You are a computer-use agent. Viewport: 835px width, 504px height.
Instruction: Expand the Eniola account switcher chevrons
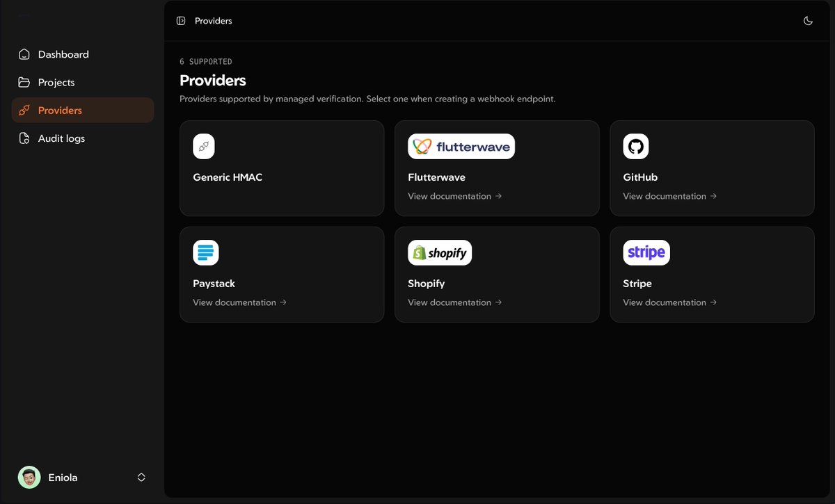point(141,478)
